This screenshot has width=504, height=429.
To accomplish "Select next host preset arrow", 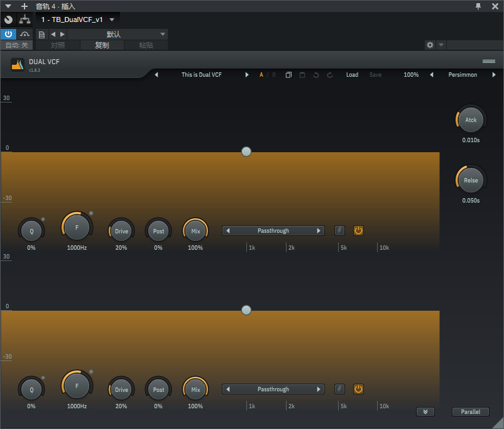I will pos(62,34).
